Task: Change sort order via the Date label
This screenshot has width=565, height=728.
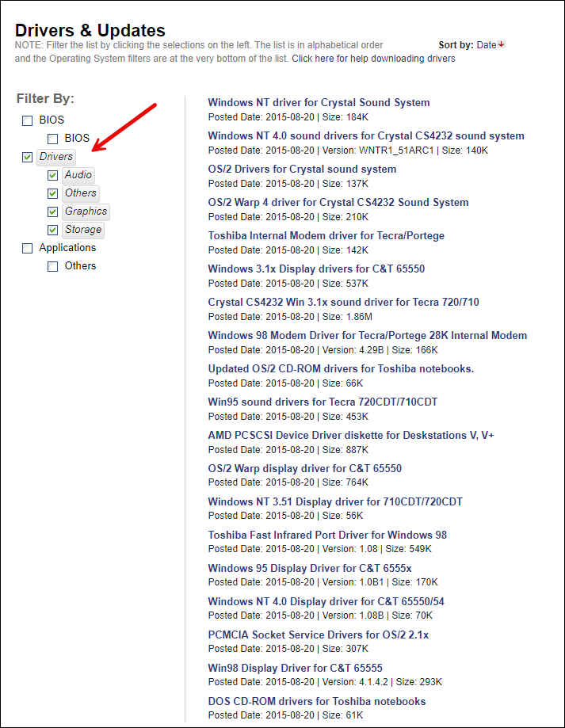Action: [x=486, y=45]
